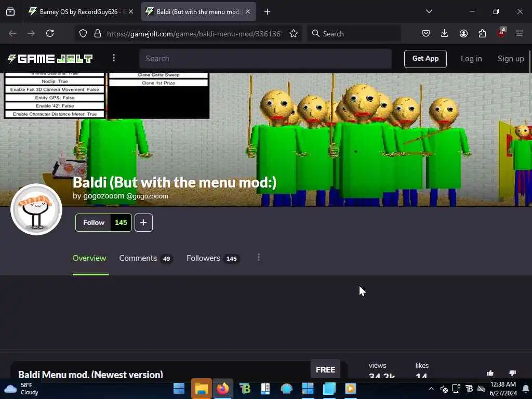Open the green B app on taskbar
This screenshot has width=532, height=399.
[x=245, y=389]
